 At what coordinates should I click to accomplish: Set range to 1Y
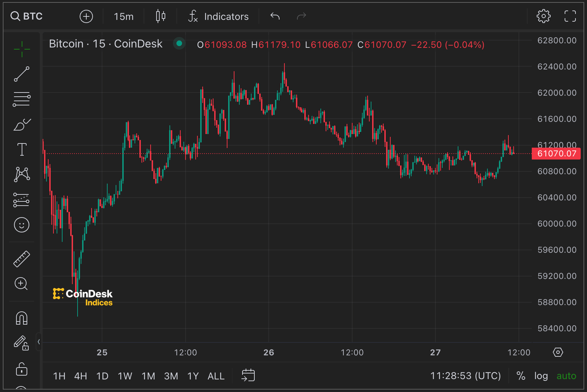[x=193, y=376]
